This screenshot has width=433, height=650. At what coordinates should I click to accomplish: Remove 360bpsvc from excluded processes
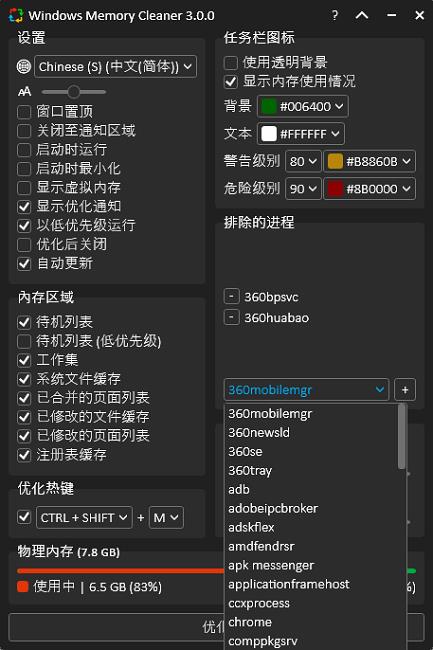[231, 296]
